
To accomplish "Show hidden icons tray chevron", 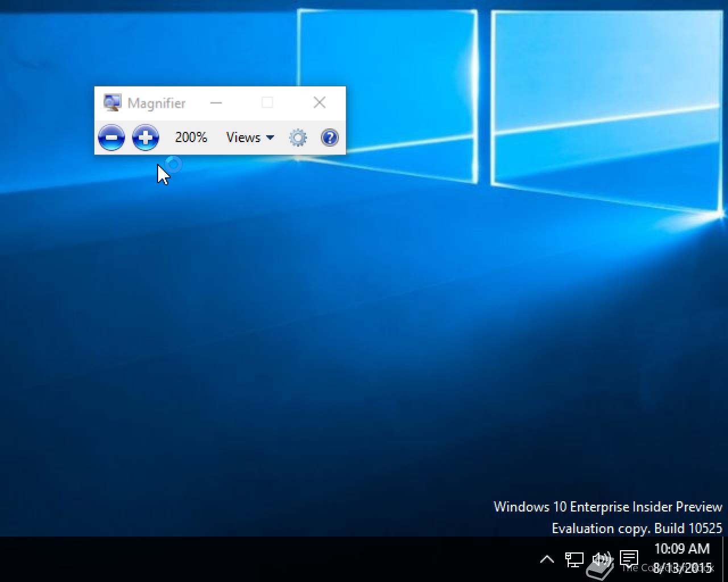I will tap(547, 560).
